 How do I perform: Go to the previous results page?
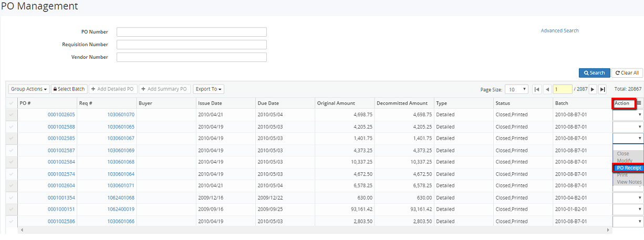click(x=547, y=89)
